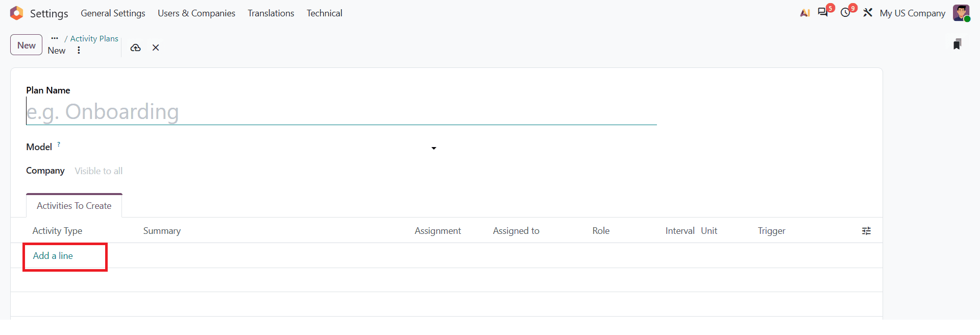Image resolution: width=980 pixels, height=335 pixels.
Task: Open the Odoo Settings app logo
Action: 17,13
